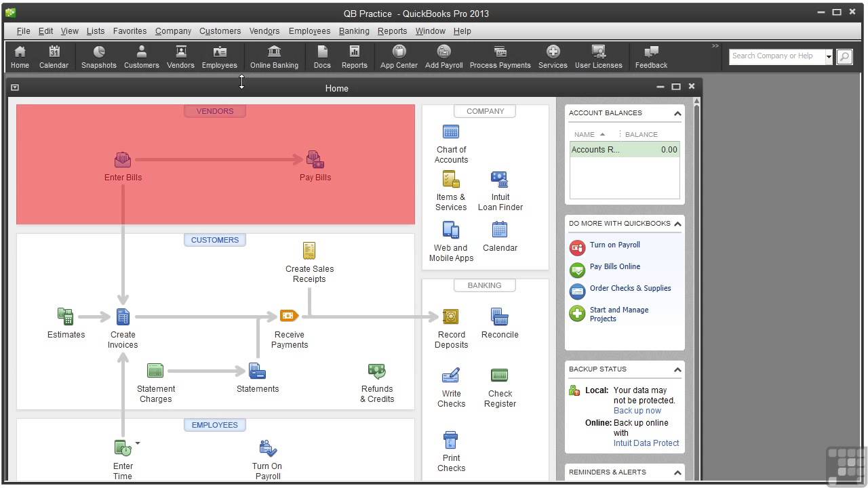The height and width of the screenshot is (488, 868).
Task: Open Receive Payments
Action: point(290,316)
